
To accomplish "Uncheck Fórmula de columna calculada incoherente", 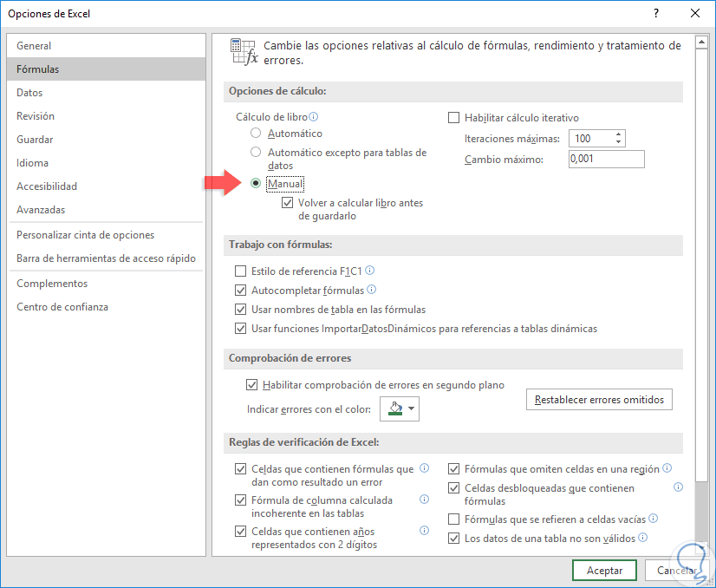I will pos(240,500).
